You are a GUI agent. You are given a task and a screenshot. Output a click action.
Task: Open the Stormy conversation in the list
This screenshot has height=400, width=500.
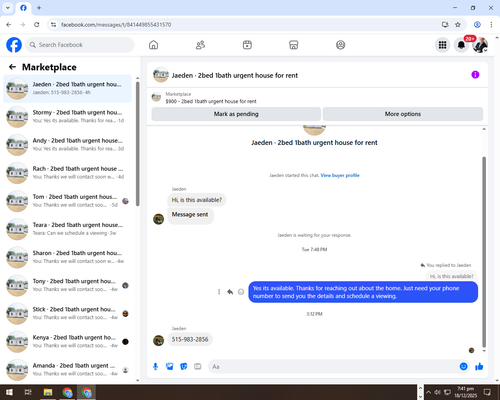(x=67, y=116)
